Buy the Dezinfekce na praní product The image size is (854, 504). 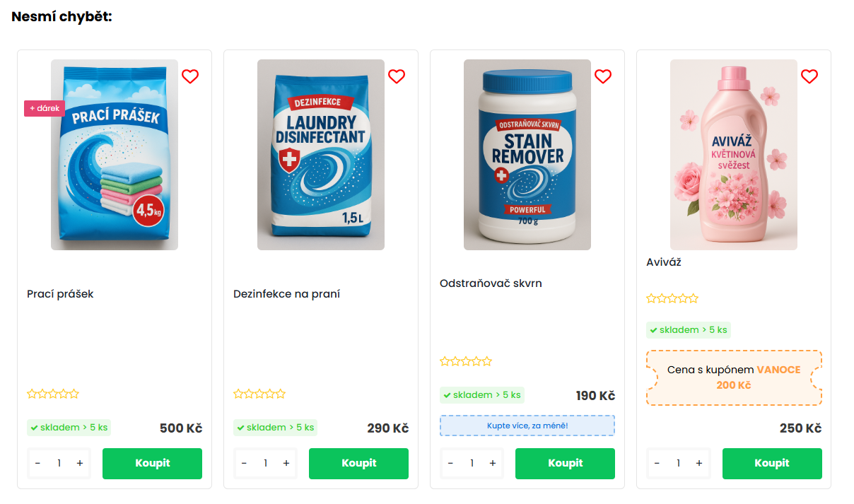358,464
